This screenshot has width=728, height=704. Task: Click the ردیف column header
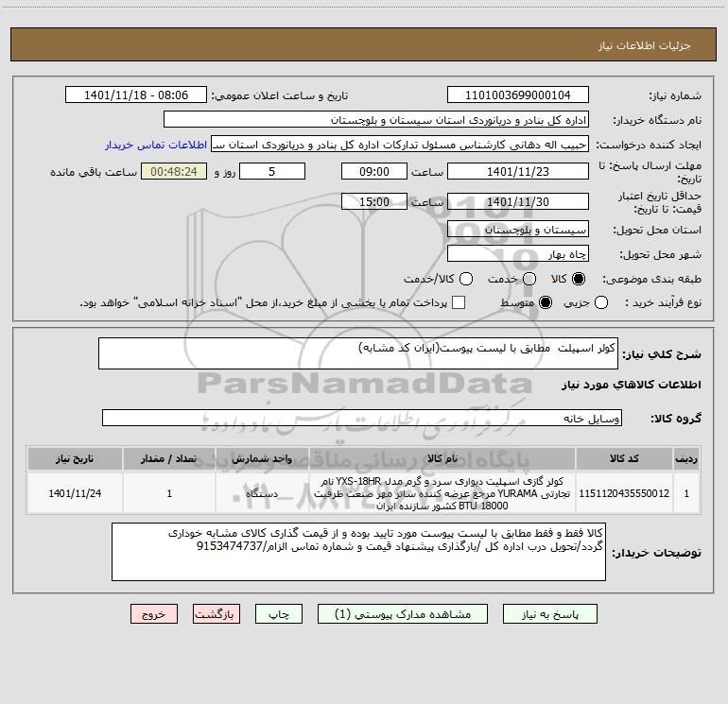click(686, 459)
